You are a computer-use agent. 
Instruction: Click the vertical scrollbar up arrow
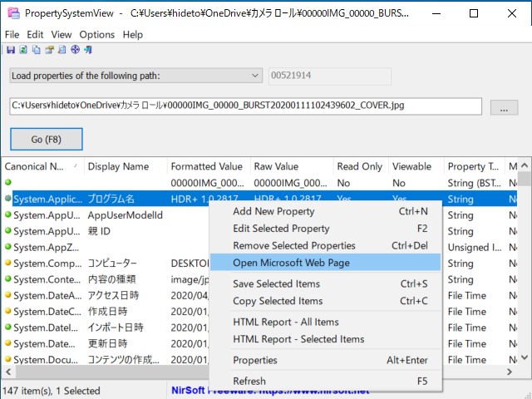coord(525,165)
